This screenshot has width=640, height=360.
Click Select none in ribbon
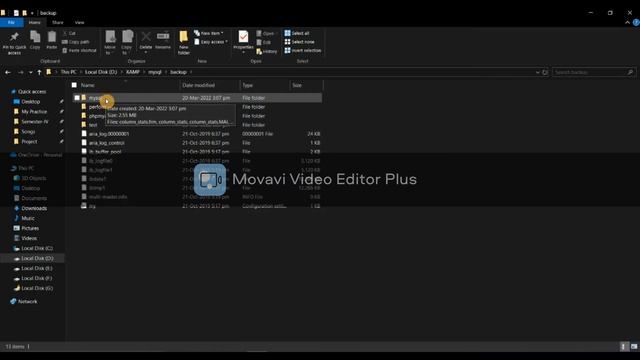pyautogui.click(x=299, y=42)
